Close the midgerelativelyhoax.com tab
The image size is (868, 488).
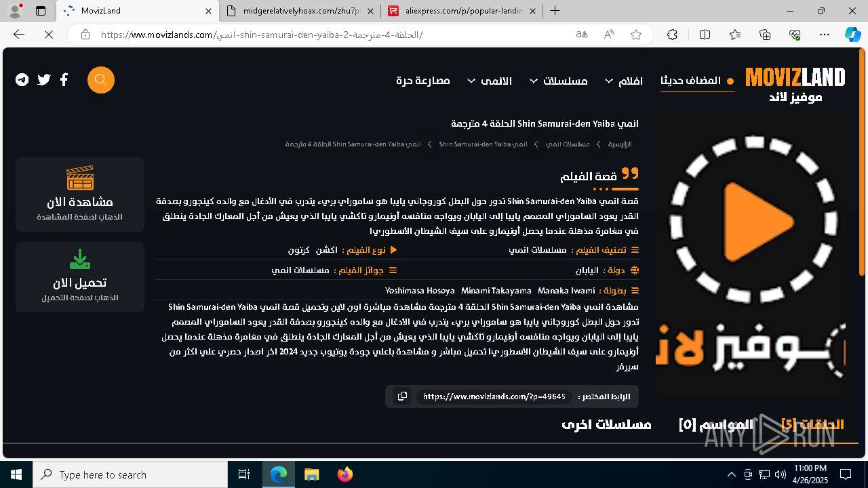[x=370, y=11]
